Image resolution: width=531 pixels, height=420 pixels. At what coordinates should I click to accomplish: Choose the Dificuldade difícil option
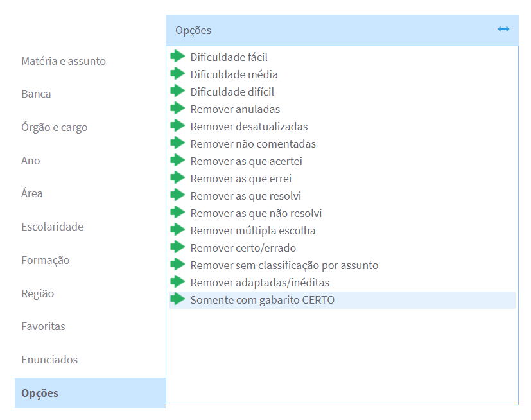[232, 92]
